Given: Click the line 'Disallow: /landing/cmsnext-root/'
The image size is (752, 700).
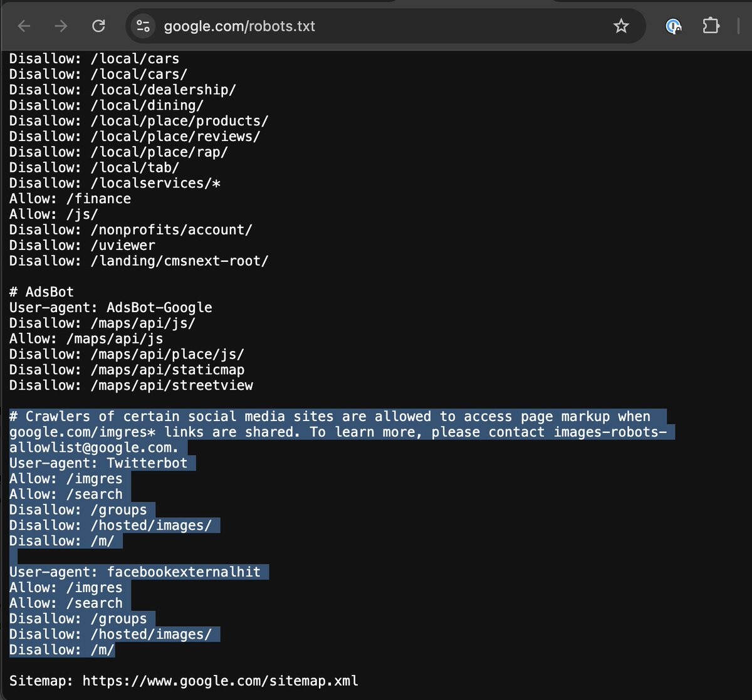Looking at the screenshot, I should (x=138, y=261).
